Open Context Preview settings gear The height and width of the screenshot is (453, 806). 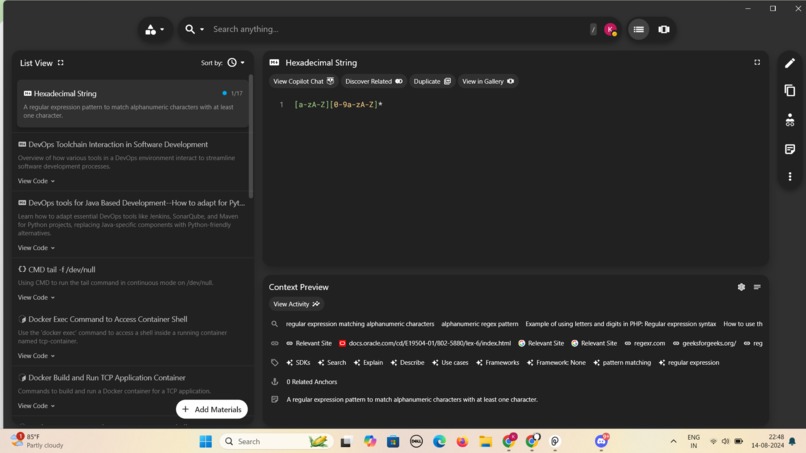pyautogui.click(x=741, y=287)
